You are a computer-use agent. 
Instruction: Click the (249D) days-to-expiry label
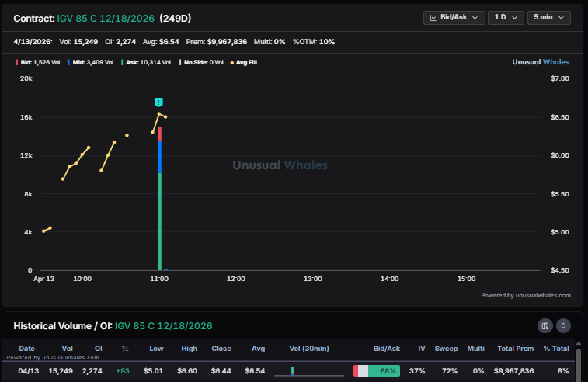pyautogui.click(x=175, y=19)
